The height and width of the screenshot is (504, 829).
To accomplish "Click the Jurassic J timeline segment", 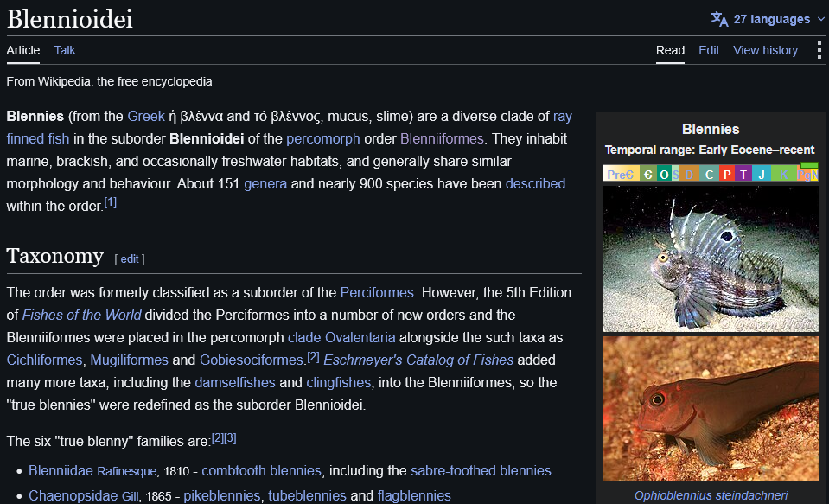I will [x=762, y=174].
